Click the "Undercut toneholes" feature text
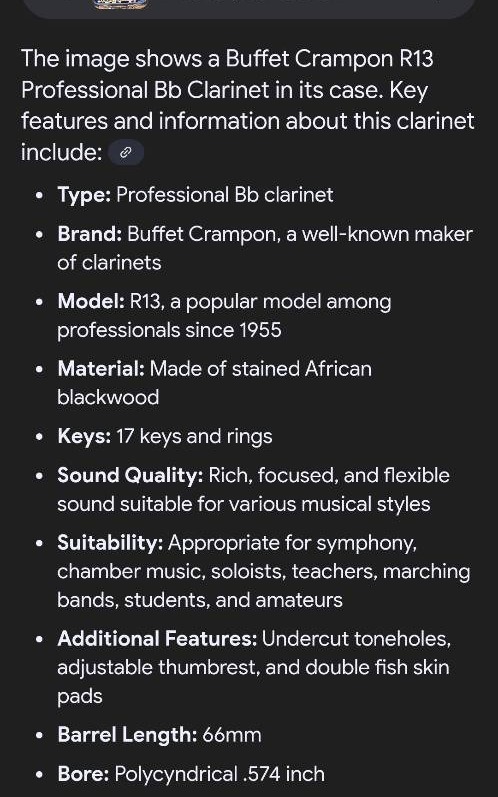 coord(356,639)
